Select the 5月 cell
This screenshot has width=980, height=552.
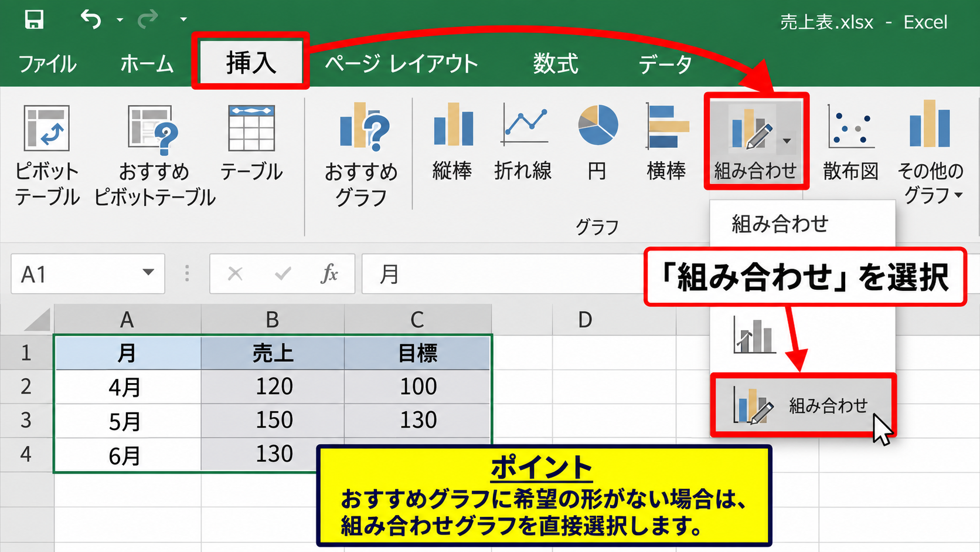[127, 421]
